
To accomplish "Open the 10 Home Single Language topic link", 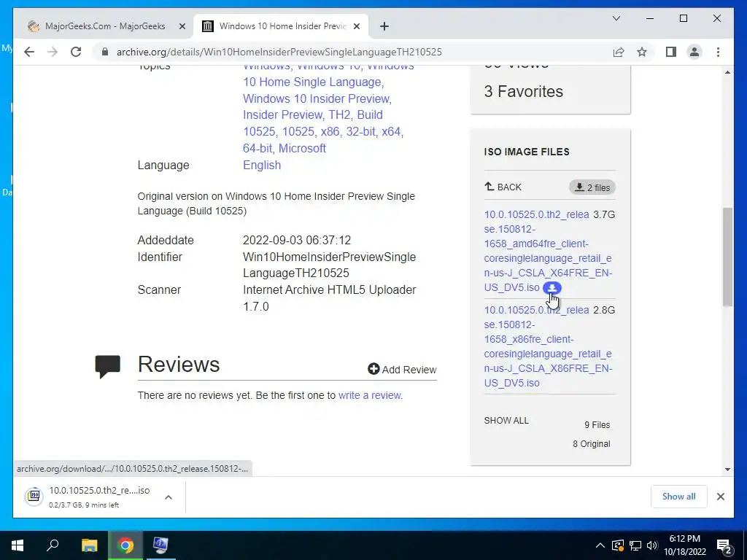I will [x=312, y=82].
